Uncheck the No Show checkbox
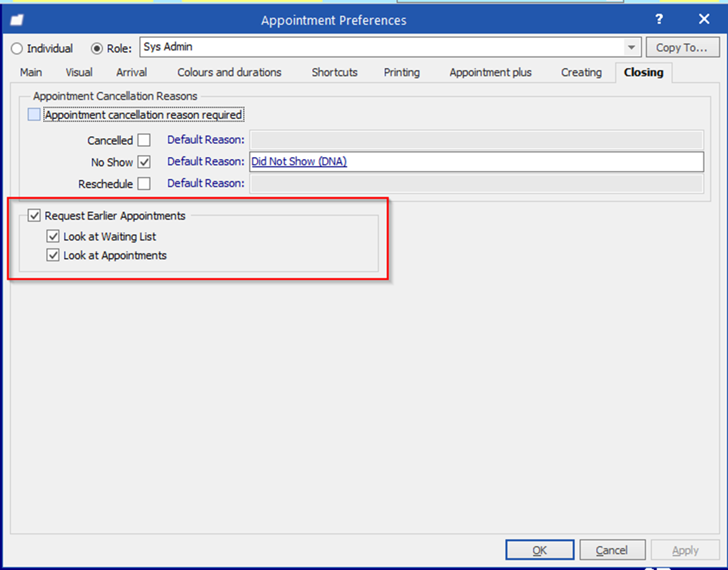The height and width of the screenshot is (570, 728). point(144,161)
